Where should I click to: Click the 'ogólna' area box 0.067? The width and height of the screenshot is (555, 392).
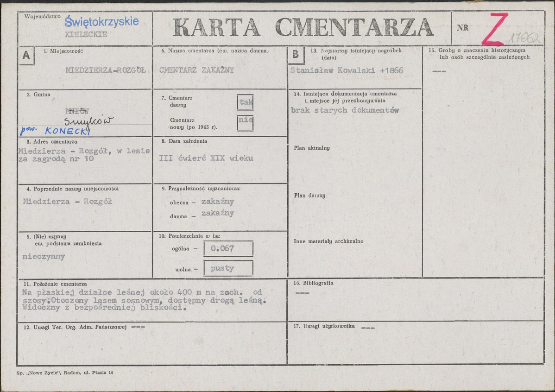pyautogui.click(x=228, y=248)
